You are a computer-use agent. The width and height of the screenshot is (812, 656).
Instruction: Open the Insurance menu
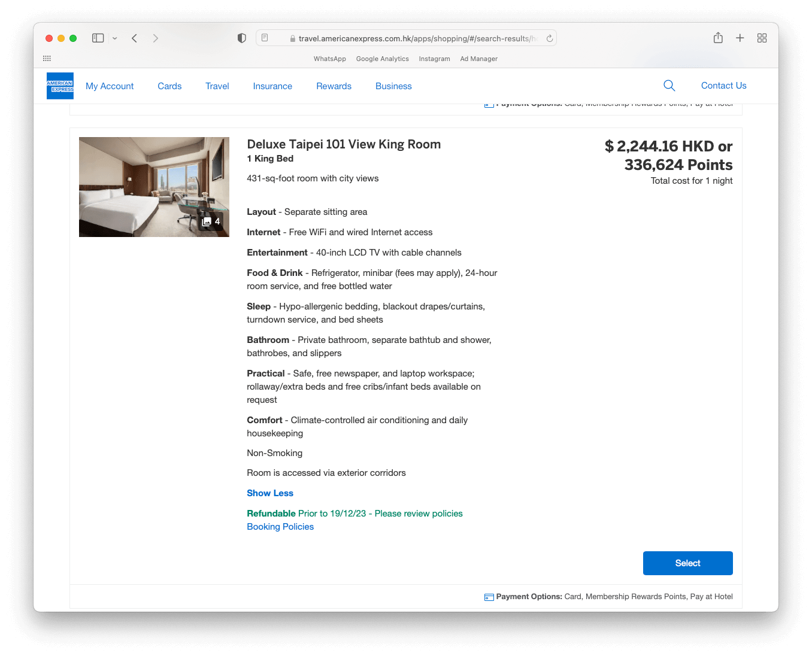272,86
